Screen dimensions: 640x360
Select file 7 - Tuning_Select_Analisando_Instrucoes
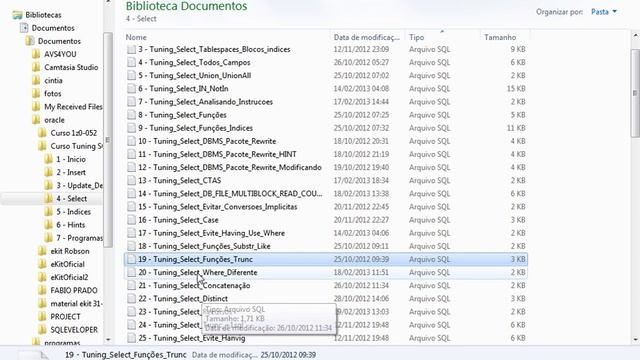click(205, 102)
